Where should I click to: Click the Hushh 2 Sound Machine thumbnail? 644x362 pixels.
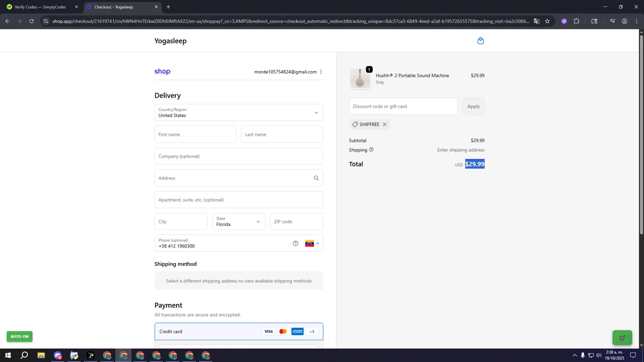(x=360, y=78)
